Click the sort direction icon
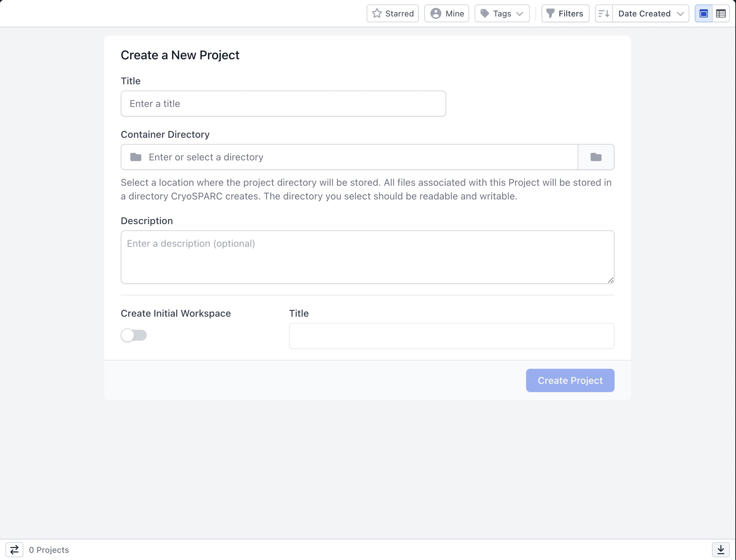This screenshot has height=560, width=736. click(x=604, y=14)
